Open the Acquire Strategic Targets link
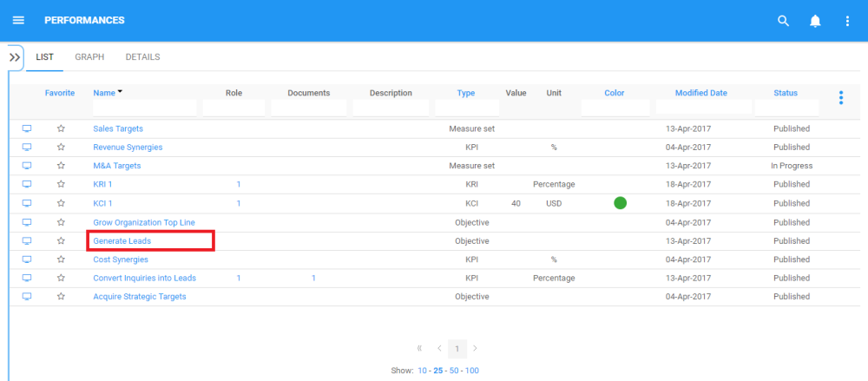Image resolution: width=868 pixels, height=381 pixels. pos(140,296)
